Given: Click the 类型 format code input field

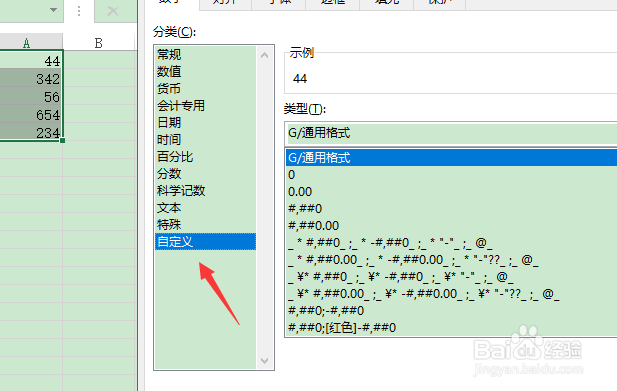Looking at the screenshot, I should click(451, 133).
